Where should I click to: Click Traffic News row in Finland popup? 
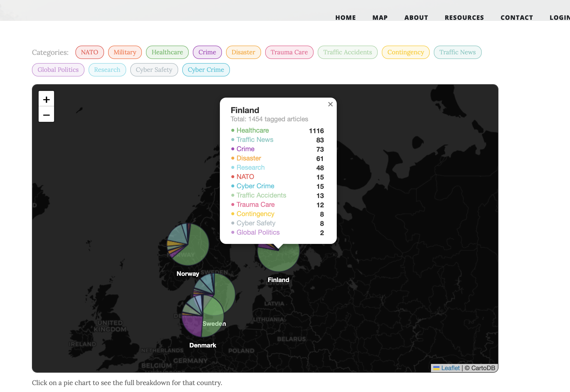click(278, 140)
